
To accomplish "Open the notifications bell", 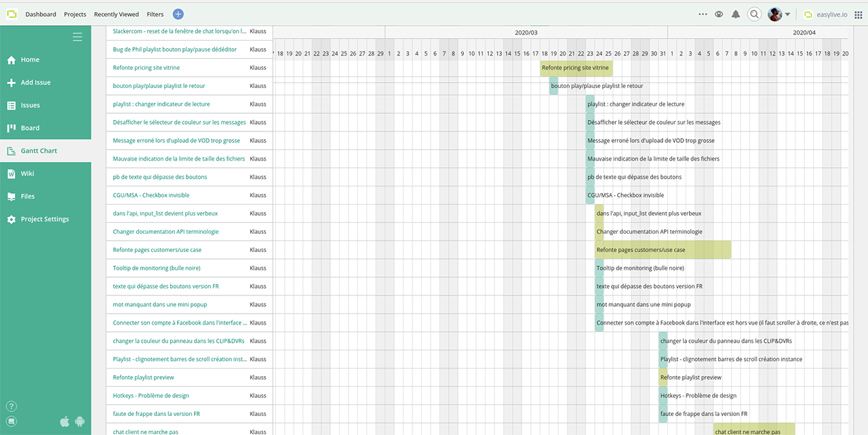I will [735, 13].
